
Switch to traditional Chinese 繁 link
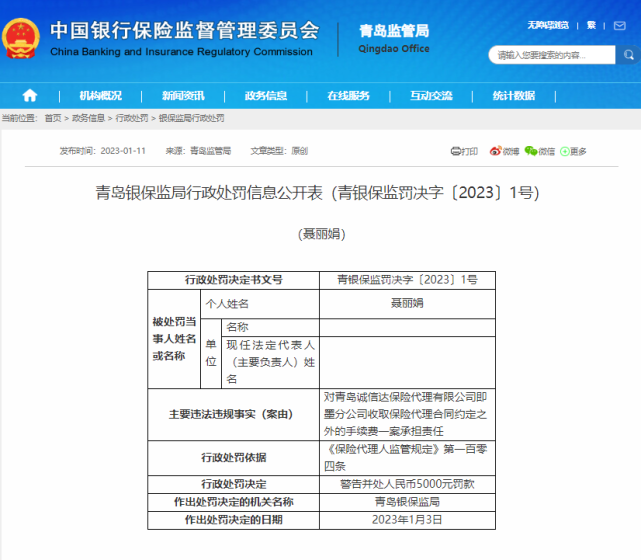(x=591, y=25)
